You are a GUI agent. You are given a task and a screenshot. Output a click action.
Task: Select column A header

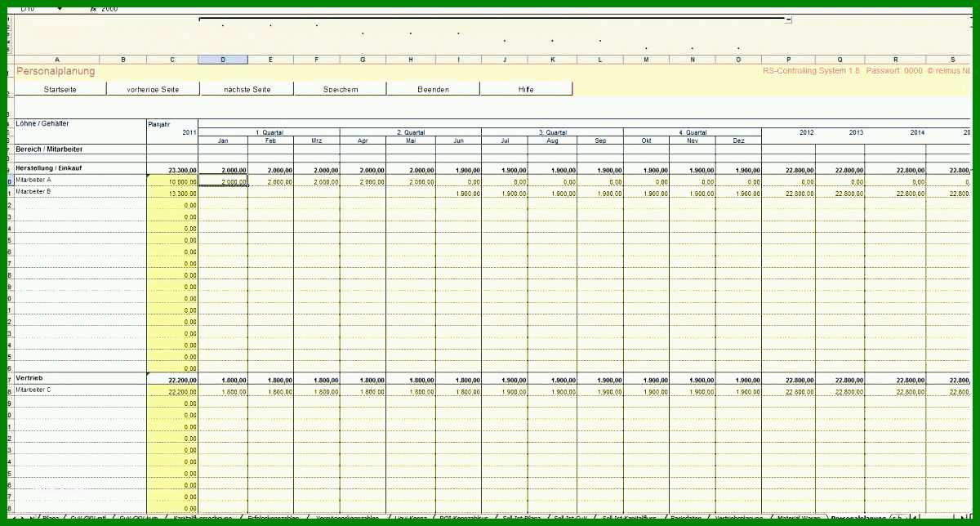(x=57, y=60)
